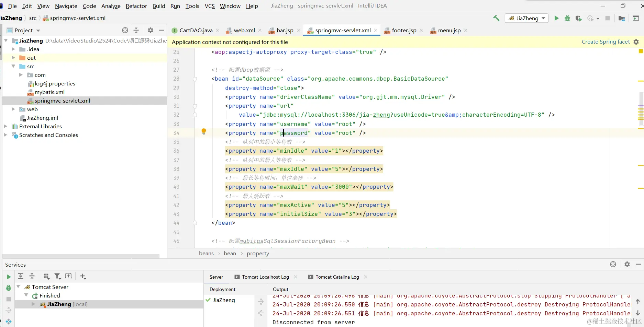Viewport: 644px width, 327px height.
Task: Expand the web folder
Action: (x=13, y=109)
